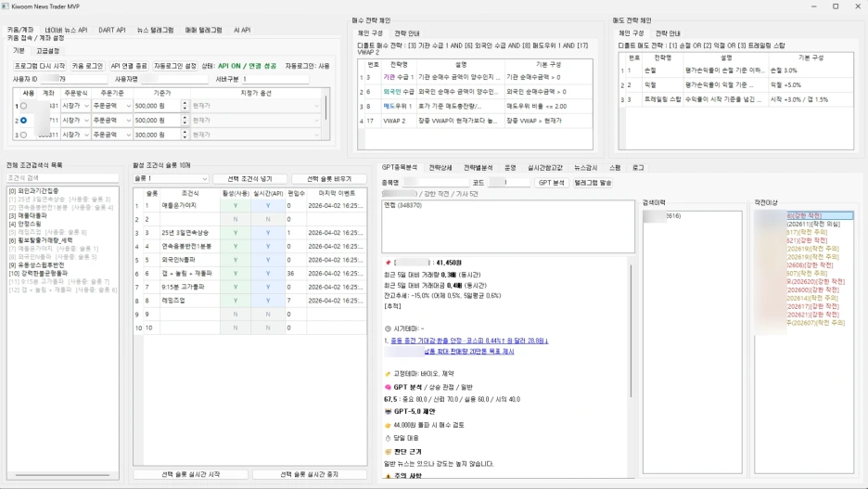Click the 선택 조건식 넣기 button
The width and height of the screenshot is (868, 489).
[249, 178]
